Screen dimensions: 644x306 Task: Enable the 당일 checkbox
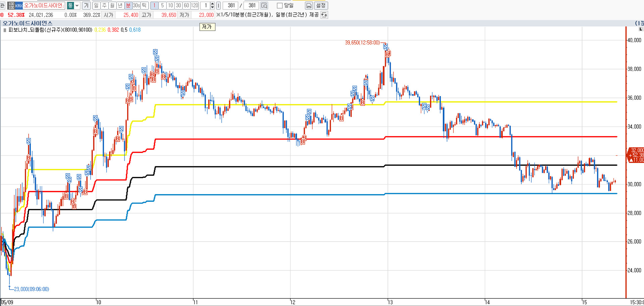tap(280, 6)
